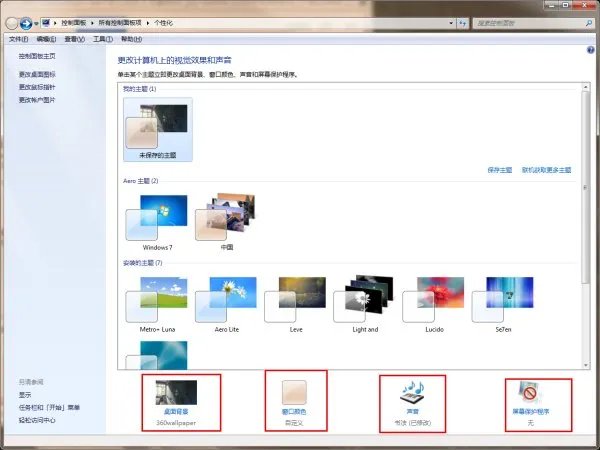Click the 窗口颜色 color swatch
Viewport: 600px width, 450px height.
point(294,392)
